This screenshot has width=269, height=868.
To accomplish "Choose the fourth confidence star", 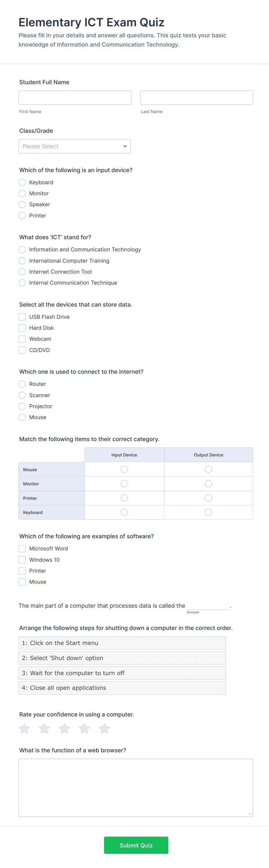I will coord(84,729).
